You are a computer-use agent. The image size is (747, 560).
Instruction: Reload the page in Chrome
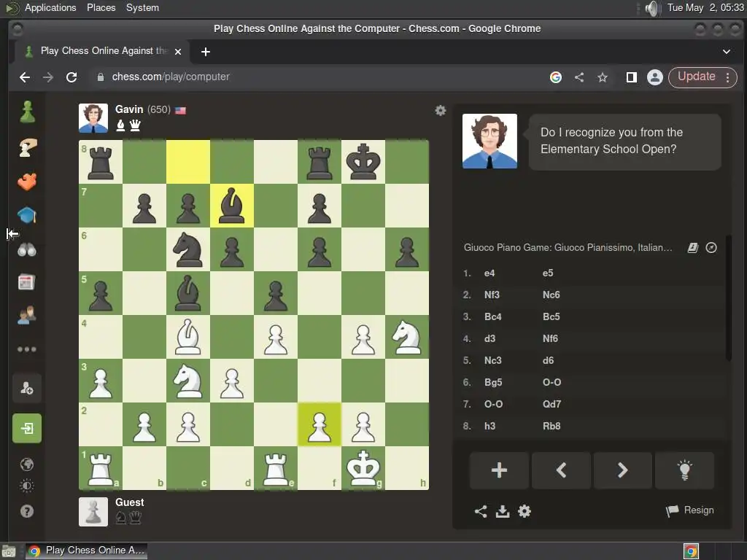(x=71, y=77)
